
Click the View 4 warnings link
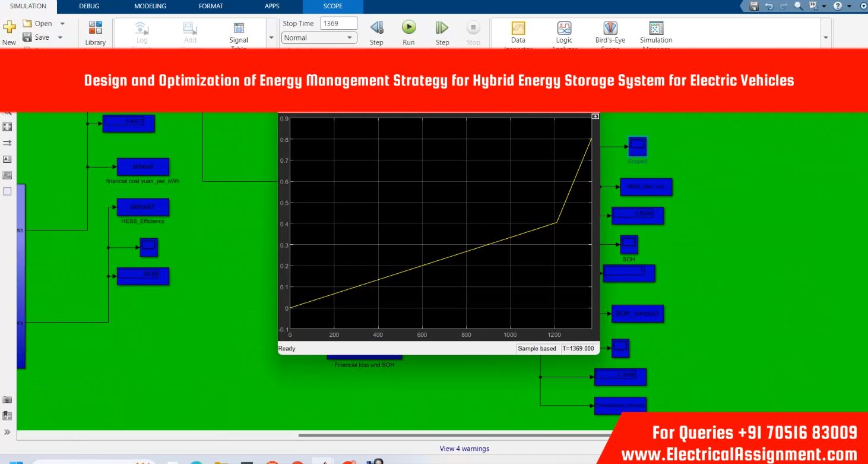[464, 449]
